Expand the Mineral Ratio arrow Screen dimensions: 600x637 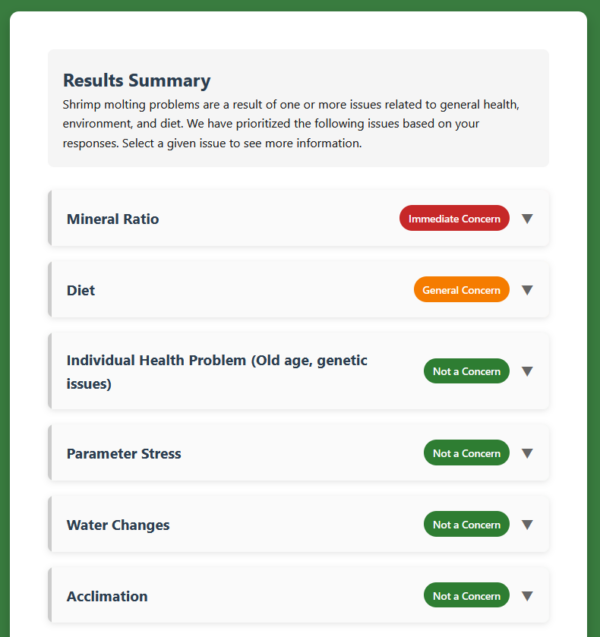pos(527,219)
